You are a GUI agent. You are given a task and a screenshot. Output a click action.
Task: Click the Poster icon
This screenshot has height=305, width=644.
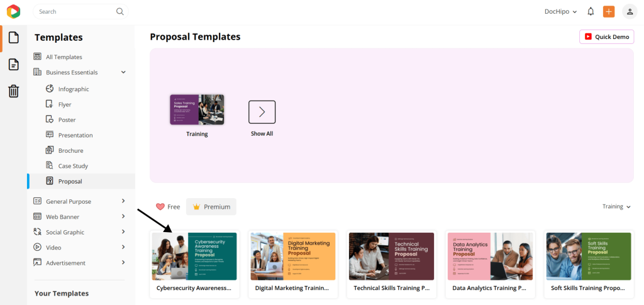tap(50, 119)
